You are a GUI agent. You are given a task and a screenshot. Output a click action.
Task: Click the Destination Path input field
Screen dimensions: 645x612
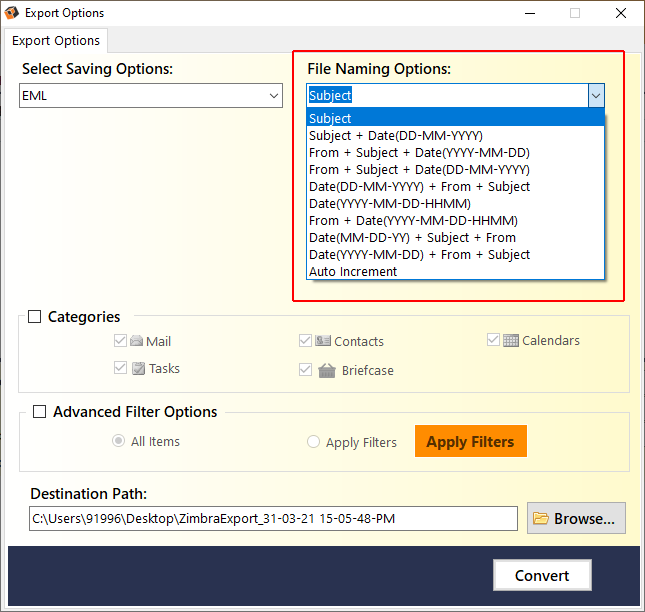tap(273, 519)
